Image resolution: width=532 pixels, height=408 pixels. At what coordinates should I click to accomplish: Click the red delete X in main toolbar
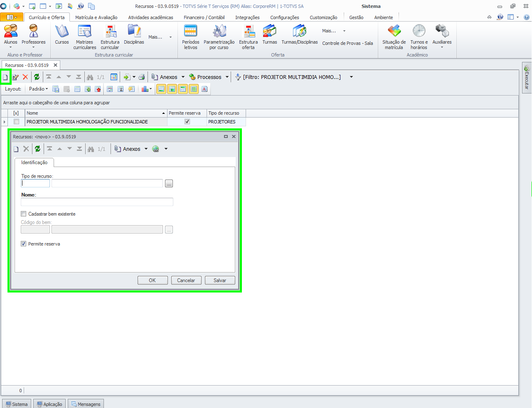25,77
